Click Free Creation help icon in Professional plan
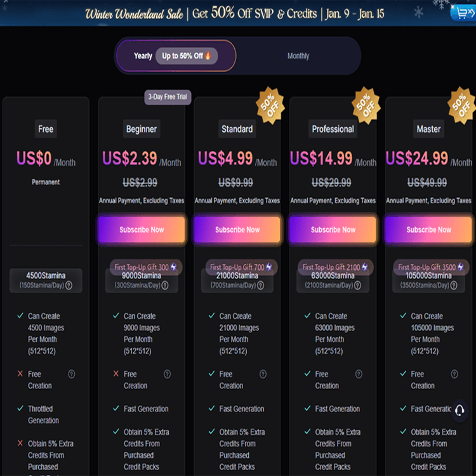Screen dimensions: 476x476 pos(359,374)
